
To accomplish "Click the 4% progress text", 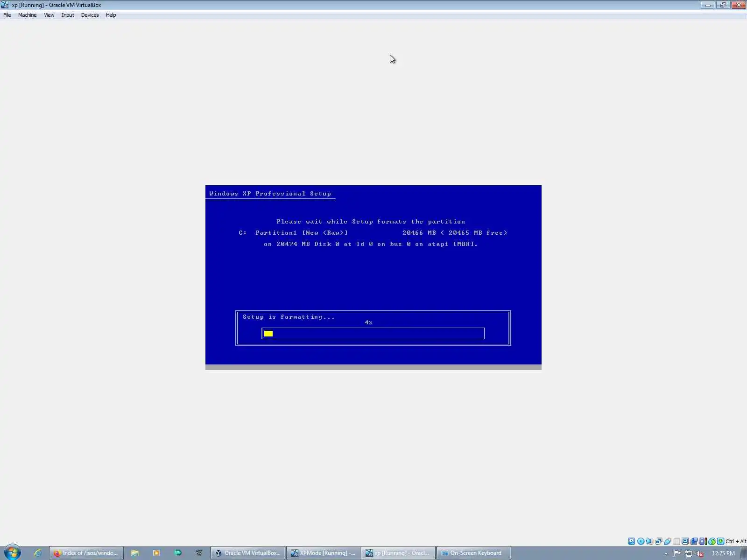I will pyautogui.click(x=369, y=322).
